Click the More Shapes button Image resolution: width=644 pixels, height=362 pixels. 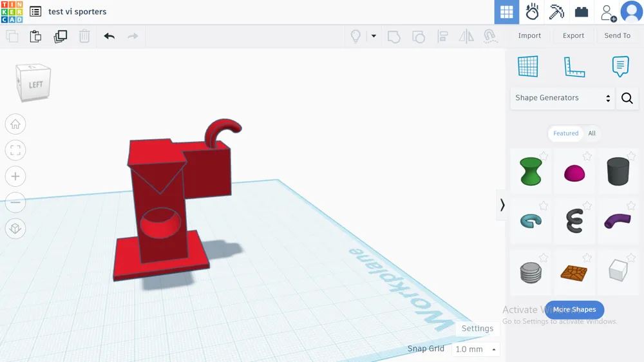click(x=574, y=310)
